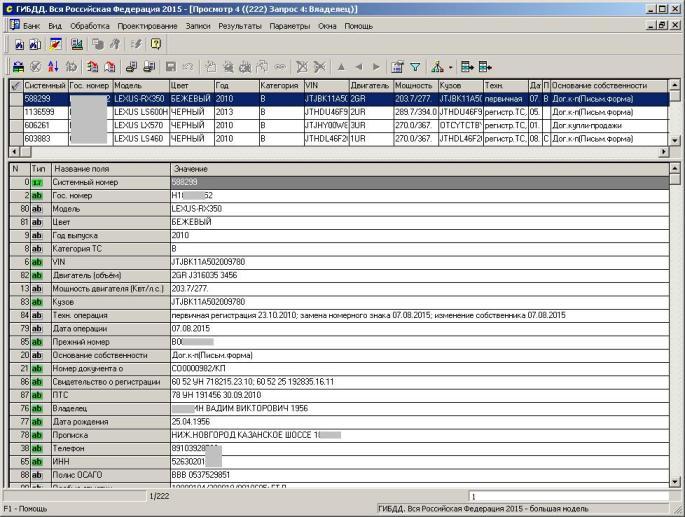This screenshot has height=517, width=685.
Task: Select the LEXUS LX570 row
Action: click(x=339, y=125)
